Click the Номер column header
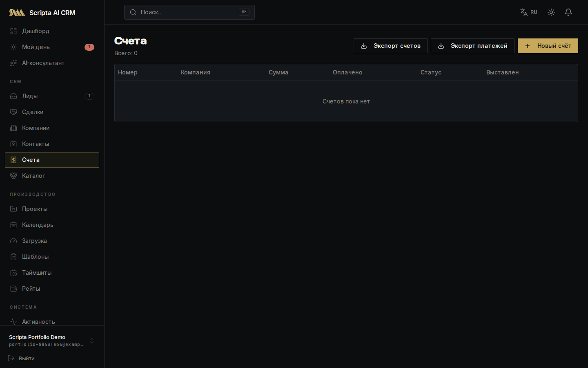This screenshot has width=588, height=368. (128, 72)
